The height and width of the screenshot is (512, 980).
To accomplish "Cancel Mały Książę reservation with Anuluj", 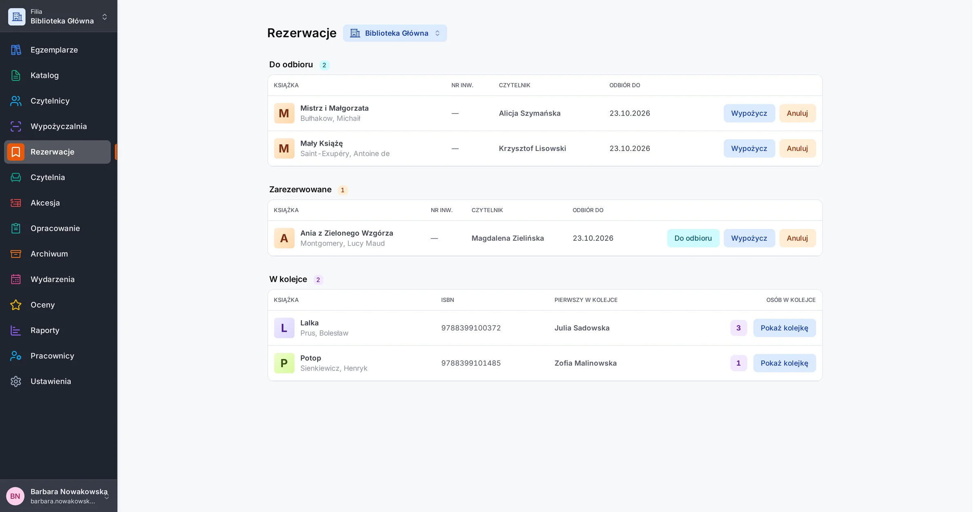I will (797, 149).
